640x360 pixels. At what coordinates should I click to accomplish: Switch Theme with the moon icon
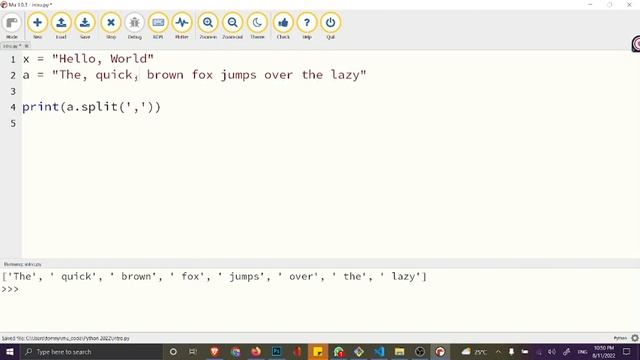coord(257,26)
